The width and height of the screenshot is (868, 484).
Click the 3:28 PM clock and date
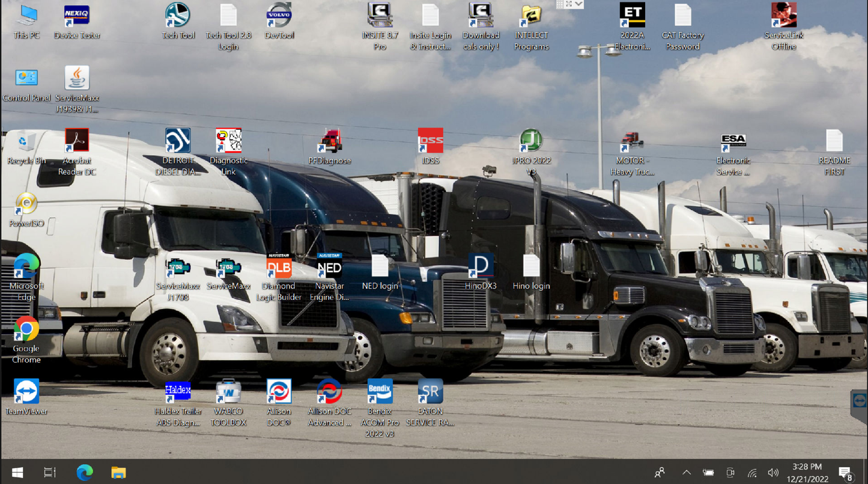[x=807, y=473]
